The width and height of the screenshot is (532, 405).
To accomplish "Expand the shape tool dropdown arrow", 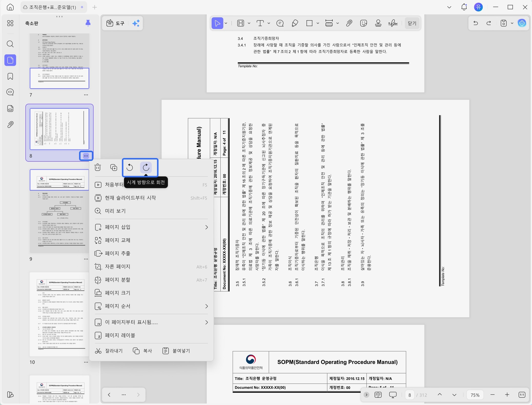I will pyautogui.click(x=318, y=23).
